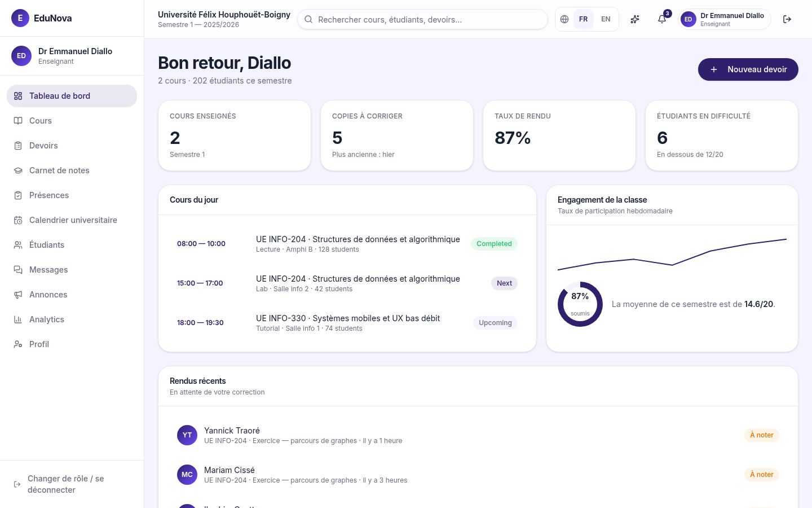812x508 pixels.
Task: Click the Upcoming status badge
Action: tap(495, 323)
